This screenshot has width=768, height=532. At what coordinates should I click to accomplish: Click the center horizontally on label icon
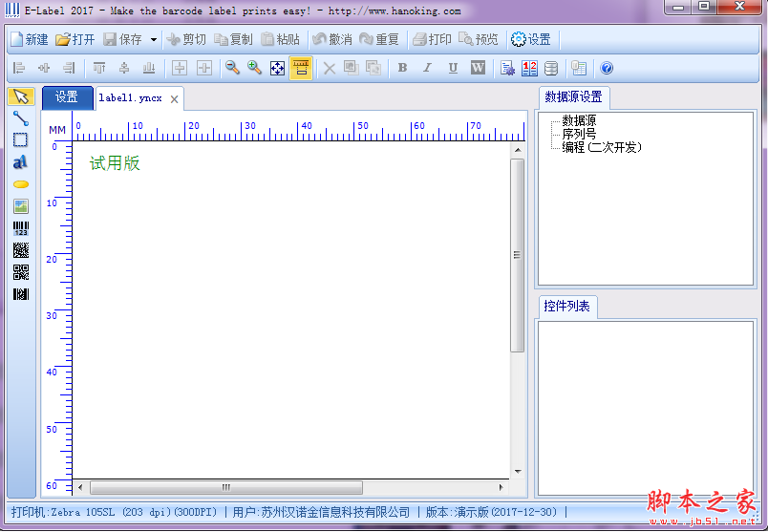click(180, 68)
